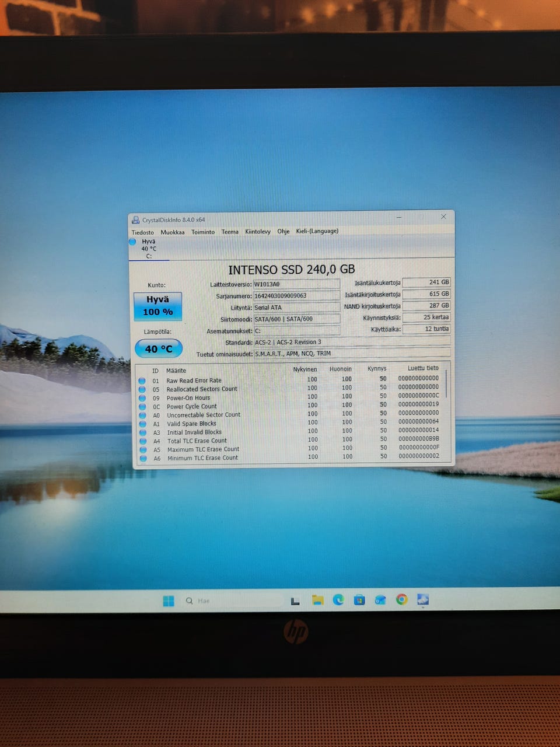Screen dimensions: 560x747
Task: Open Microsoft Store from the taskbar
Action: [x=359, y=599]
